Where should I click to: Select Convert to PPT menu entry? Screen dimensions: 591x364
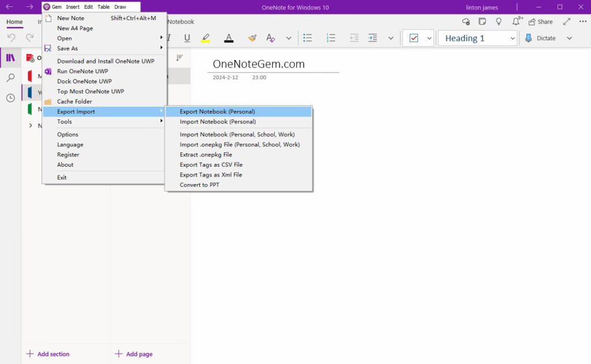[200, 185]
